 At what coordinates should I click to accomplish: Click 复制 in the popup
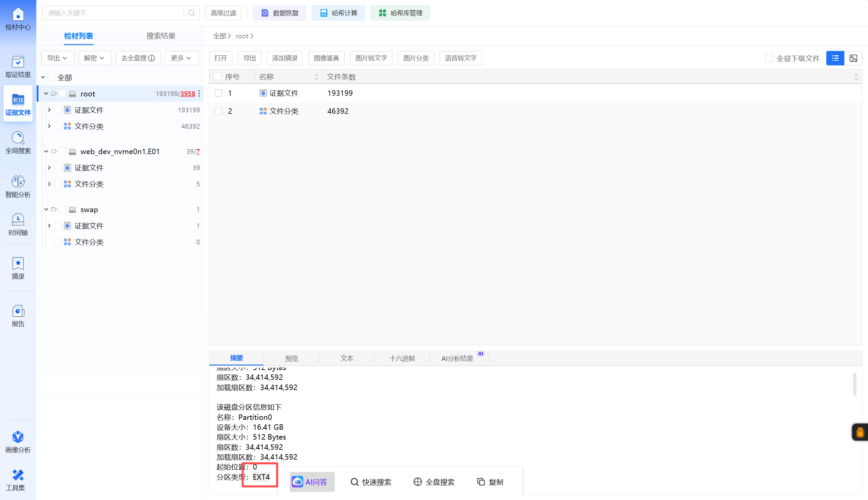[x=490, y=482]
